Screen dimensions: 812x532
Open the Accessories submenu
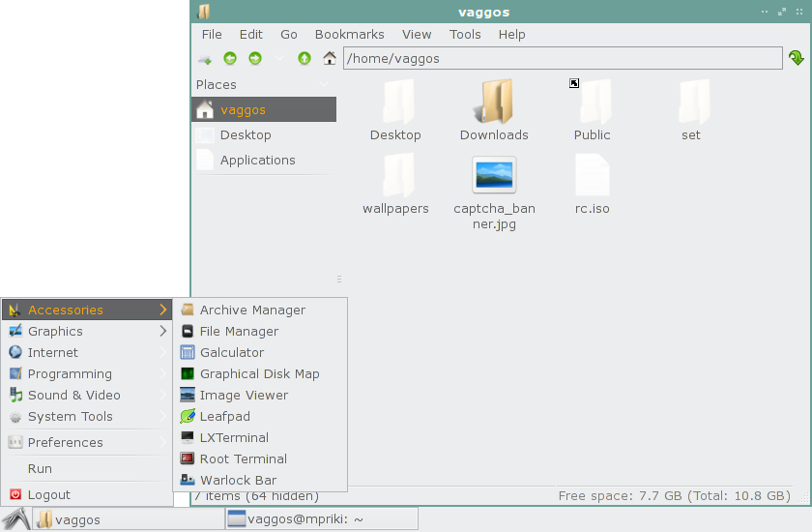[87, 310]
